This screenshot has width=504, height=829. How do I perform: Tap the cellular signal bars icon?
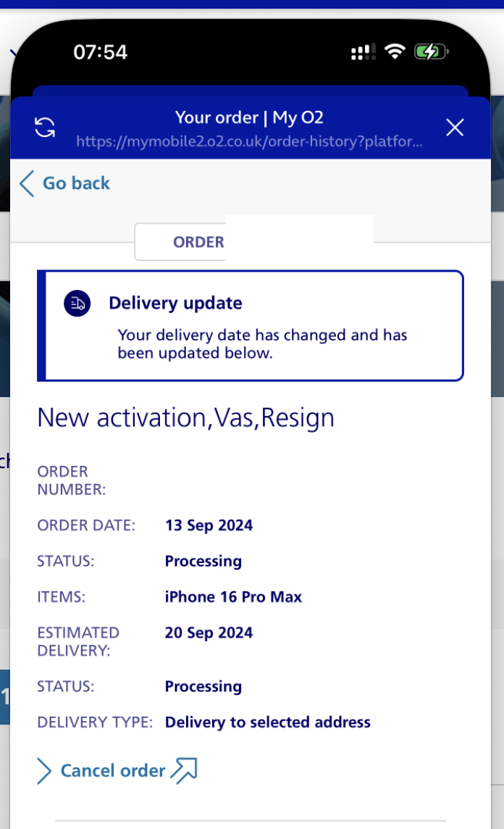[363, 52]
